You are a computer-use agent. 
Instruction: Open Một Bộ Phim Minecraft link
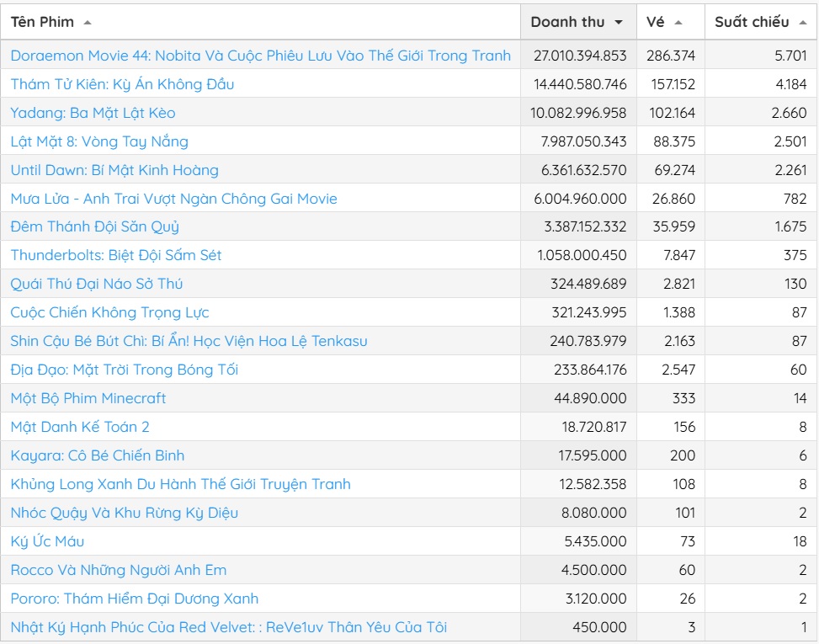coord(88,398)
